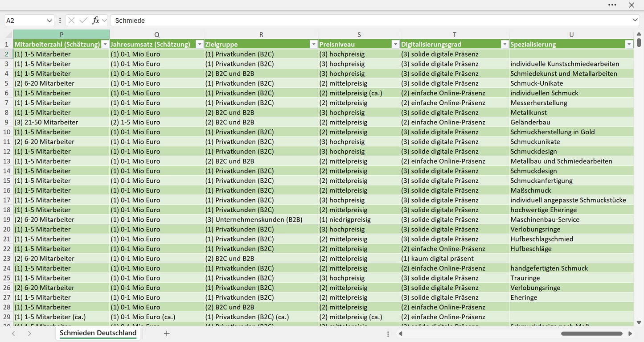Open Name Box dropdown arrow
644x342 pixels.
(49, 21)
